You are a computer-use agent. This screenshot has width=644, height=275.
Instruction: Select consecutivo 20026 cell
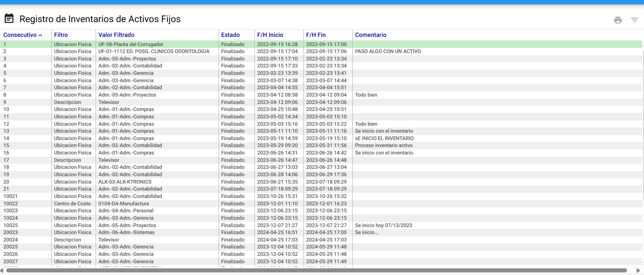11,254
